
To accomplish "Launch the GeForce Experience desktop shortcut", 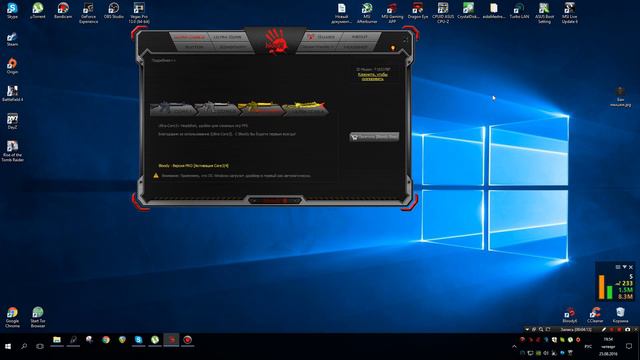I will click(x=88, y=13).
